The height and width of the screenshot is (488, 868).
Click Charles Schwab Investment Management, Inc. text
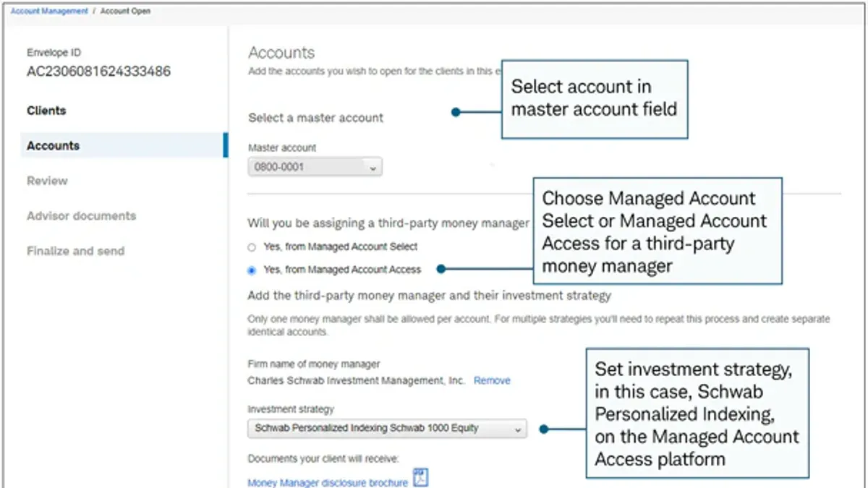[356, 380]
